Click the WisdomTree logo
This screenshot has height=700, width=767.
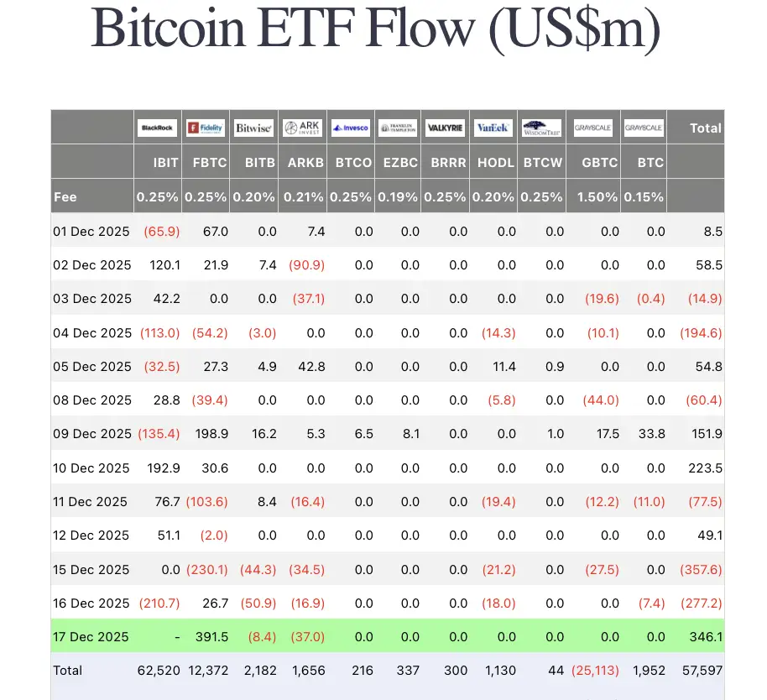tap(541, 128)
